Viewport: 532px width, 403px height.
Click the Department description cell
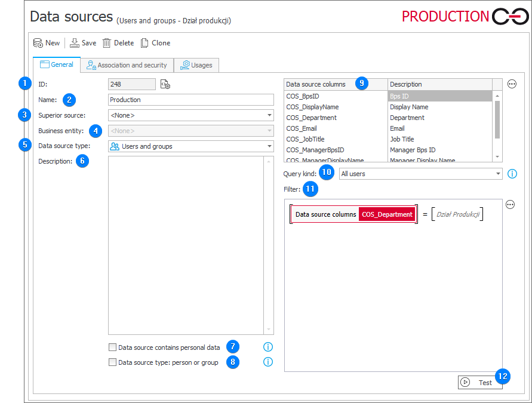pos(440,118)
